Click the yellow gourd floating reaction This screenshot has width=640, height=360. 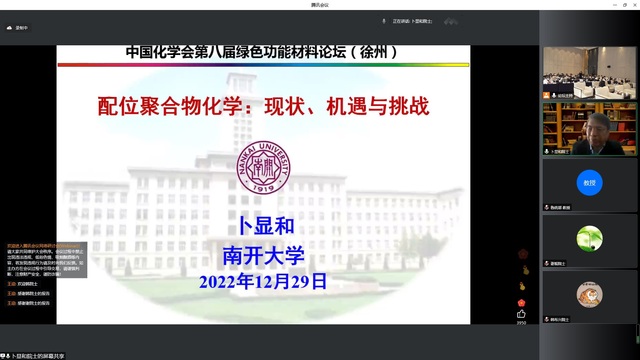[x=526, y=270]
